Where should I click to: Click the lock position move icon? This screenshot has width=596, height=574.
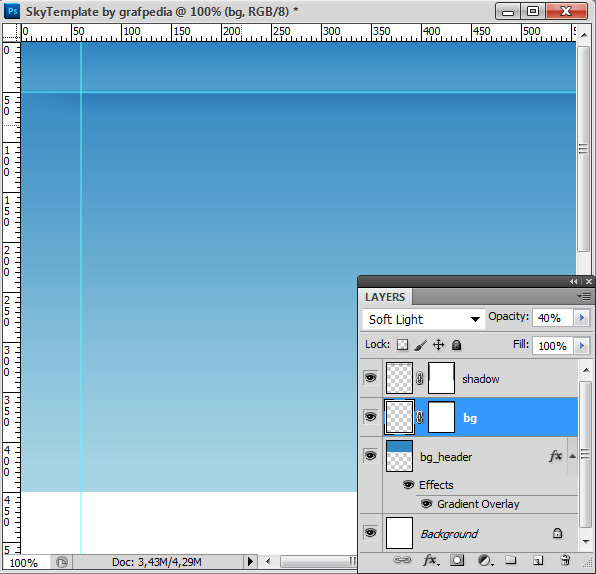pos(438,345)
